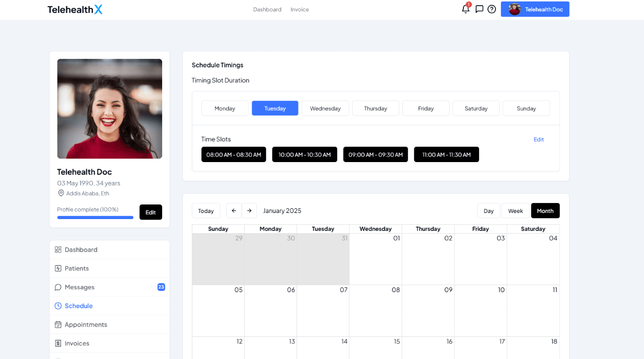Click the TelehealthX logo
The height and width of the screenshot is (359, 644).
pyautogui.click(x=75, y=9)
